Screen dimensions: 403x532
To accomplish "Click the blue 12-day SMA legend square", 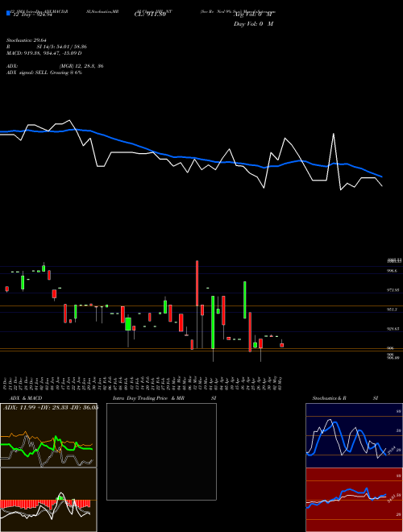I will [8, 14].
